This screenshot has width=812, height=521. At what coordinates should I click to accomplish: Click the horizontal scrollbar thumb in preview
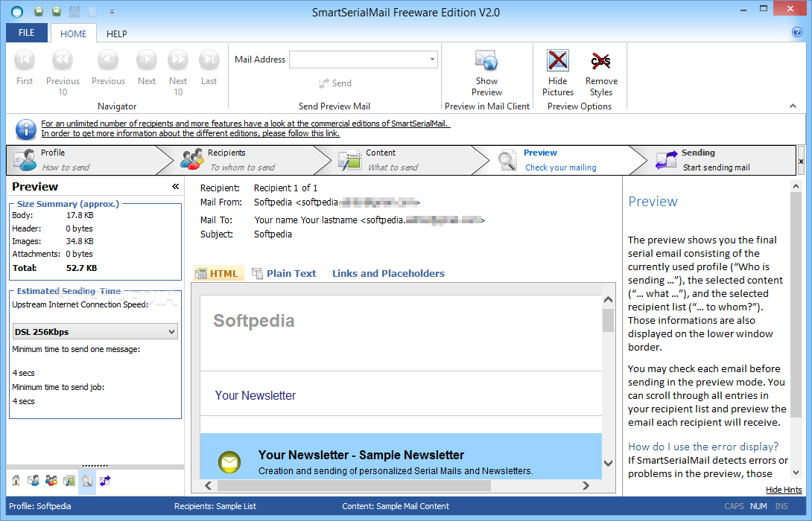[x=354, y=485]
